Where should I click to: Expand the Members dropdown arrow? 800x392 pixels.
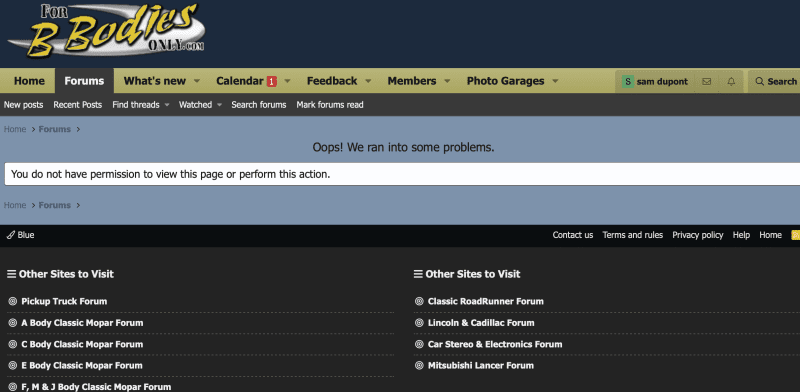447,81
